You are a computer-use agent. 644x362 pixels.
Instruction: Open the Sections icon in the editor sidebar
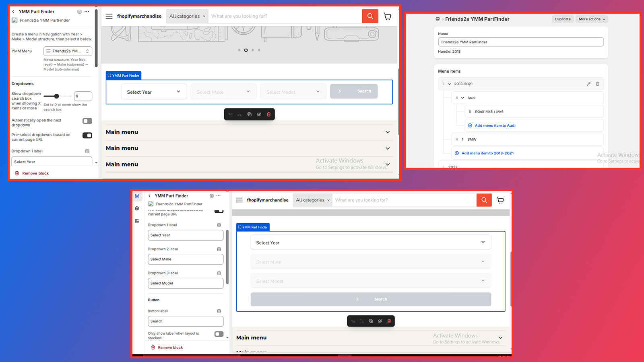coord(137,196)
